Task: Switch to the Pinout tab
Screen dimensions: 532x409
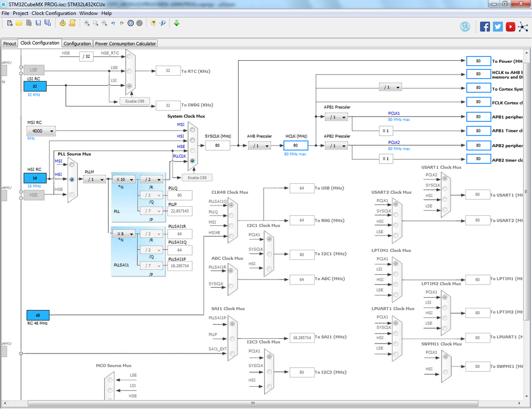Action: click(x=10, y=44)
